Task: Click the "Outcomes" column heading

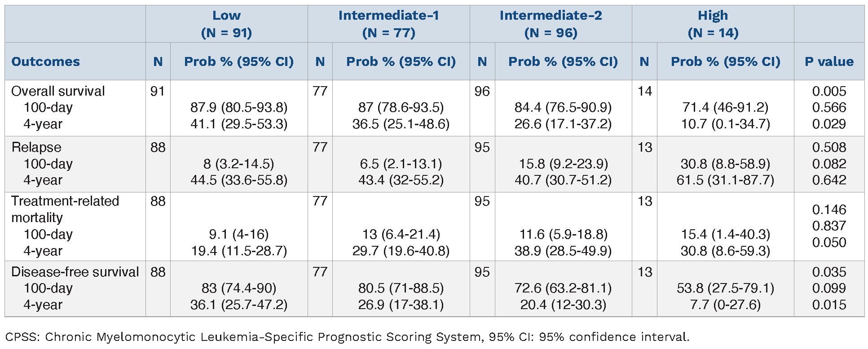Action: (x=45, y=61)
